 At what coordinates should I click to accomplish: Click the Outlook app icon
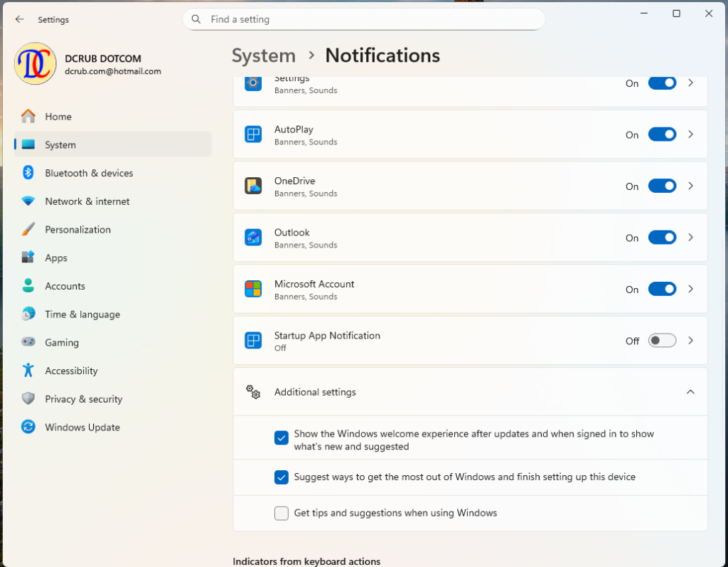point(253,238)
